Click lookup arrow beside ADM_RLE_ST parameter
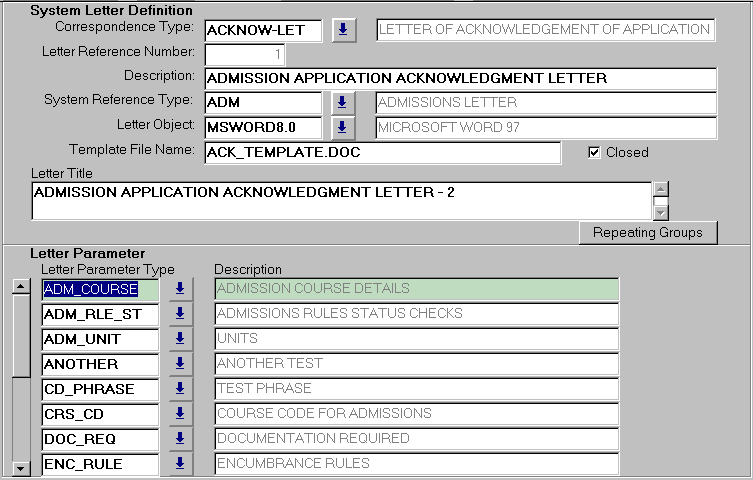Screen dimensions: 753x480 [180, 314]
